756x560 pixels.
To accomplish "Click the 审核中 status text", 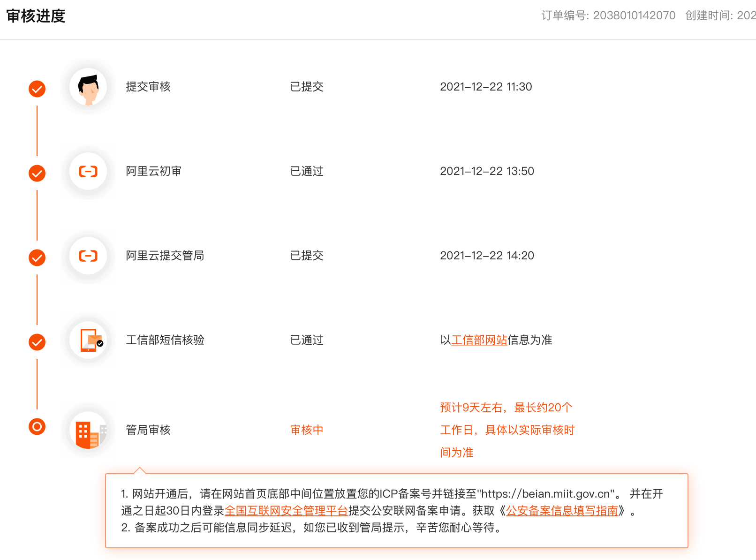I will (307, 430).
